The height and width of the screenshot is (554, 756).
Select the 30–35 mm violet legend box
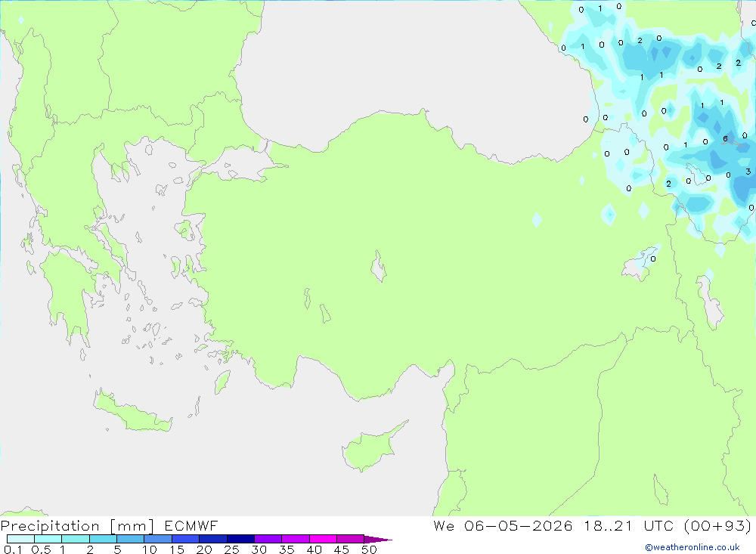coord(268,539)
